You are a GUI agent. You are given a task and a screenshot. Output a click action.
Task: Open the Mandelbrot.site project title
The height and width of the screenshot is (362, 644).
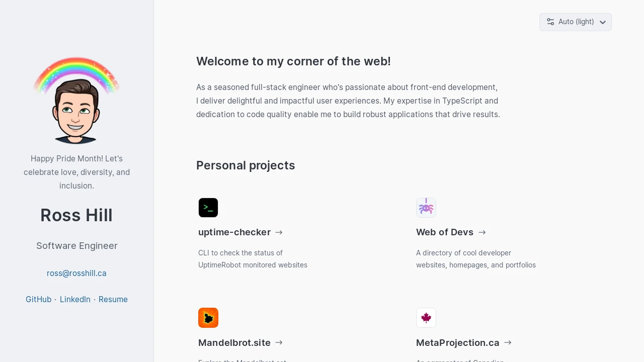click(x=234, y=343)
